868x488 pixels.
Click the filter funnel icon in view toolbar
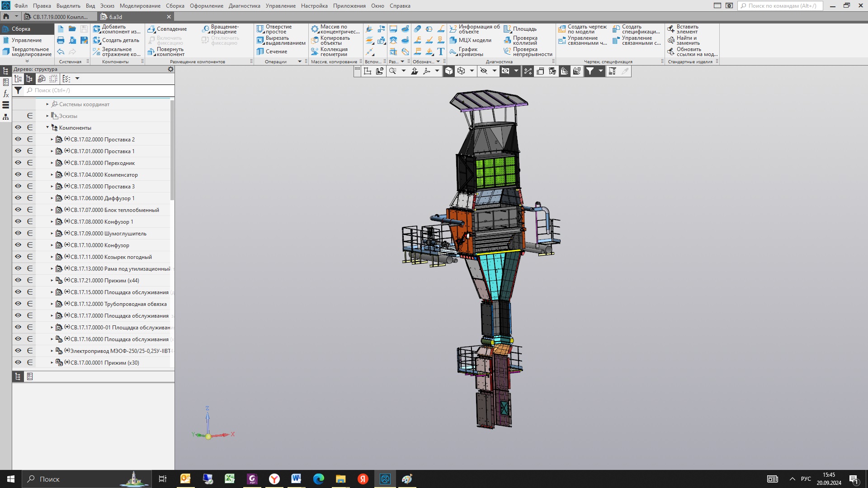pyautogui.click(x=590, y=71)
